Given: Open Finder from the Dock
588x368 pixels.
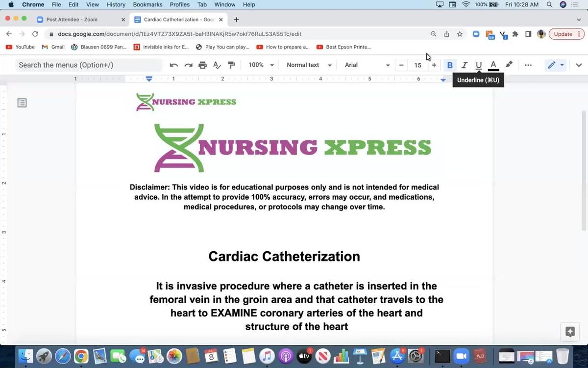Looking at the screenshot, I should click(x=25, y=356).
